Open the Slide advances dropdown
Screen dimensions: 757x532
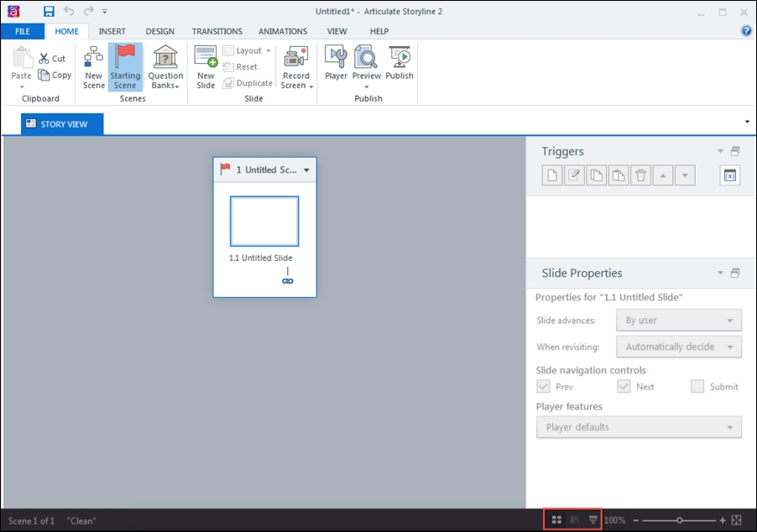click(679, 320)
